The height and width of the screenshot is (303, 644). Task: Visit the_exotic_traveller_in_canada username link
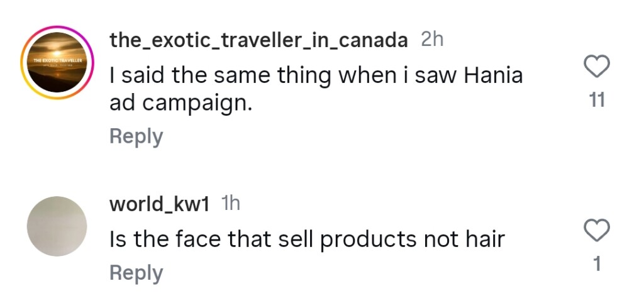point(258,40)
